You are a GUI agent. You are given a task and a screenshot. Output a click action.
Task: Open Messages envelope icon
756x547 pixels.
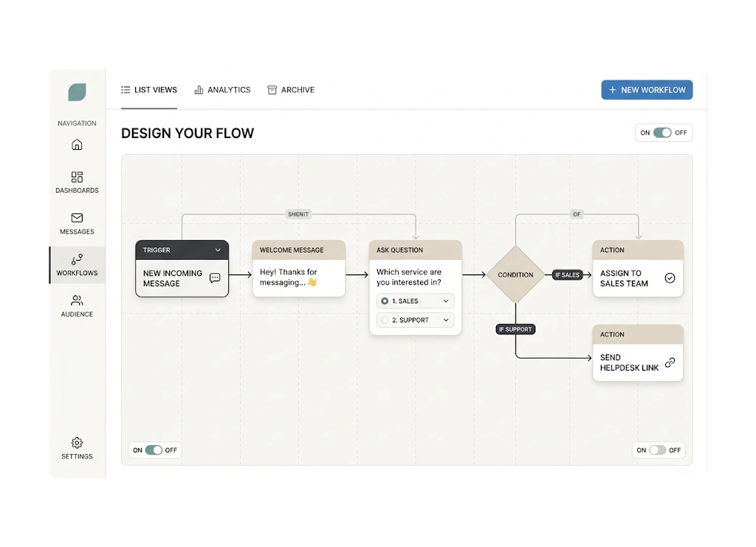77,218
